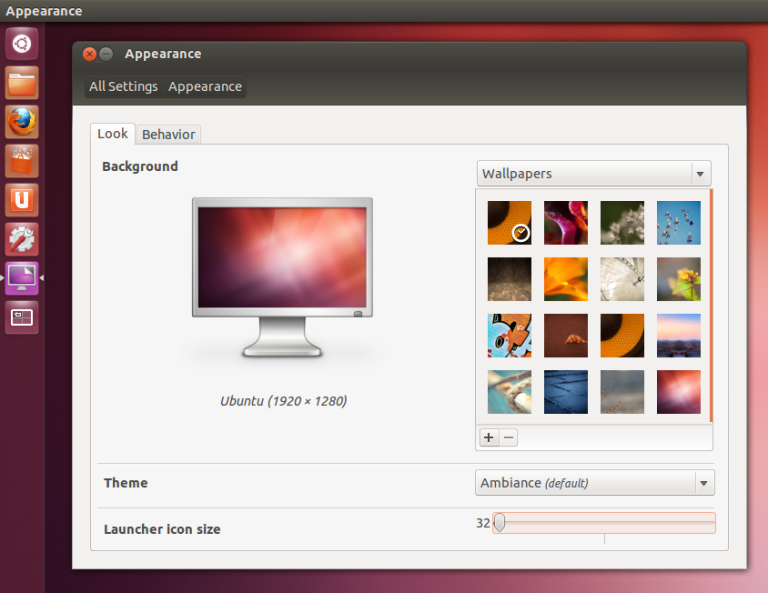Expand the Wallpapers source dropdown
The height and width of the screenshot is (593, 768).
click(x=594, y=173)
